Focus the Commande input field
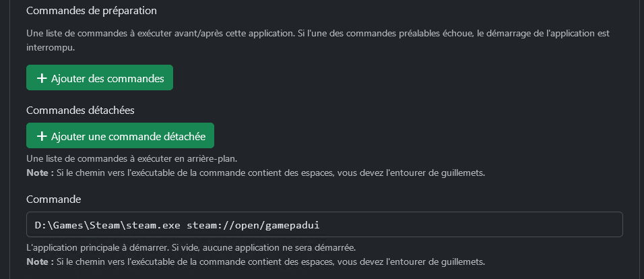This screenshot has height=279, width=644. [x=324, y=224]
